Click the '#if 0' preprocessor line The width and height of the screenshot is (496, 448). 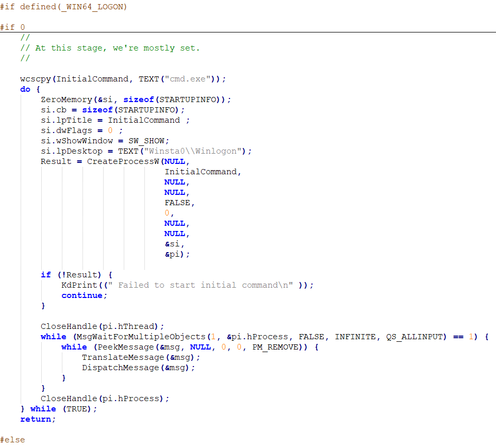(12, 27)
